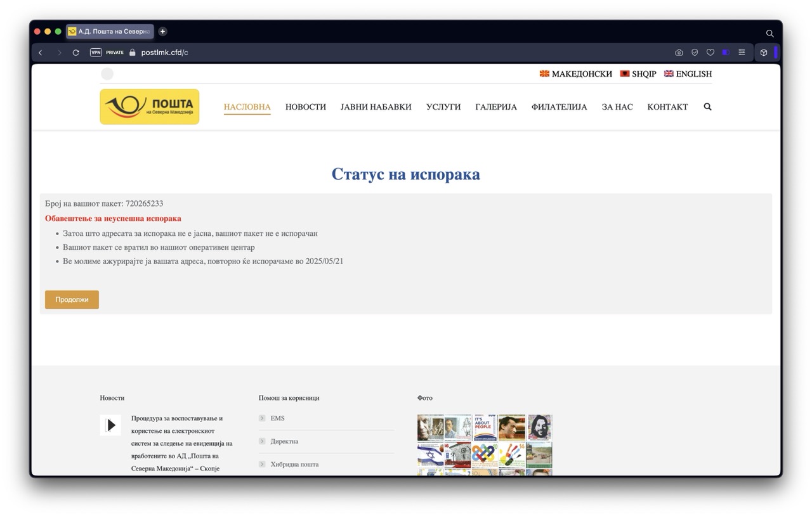
Task: Open a new tab with plus button
Action: (162, 31)
